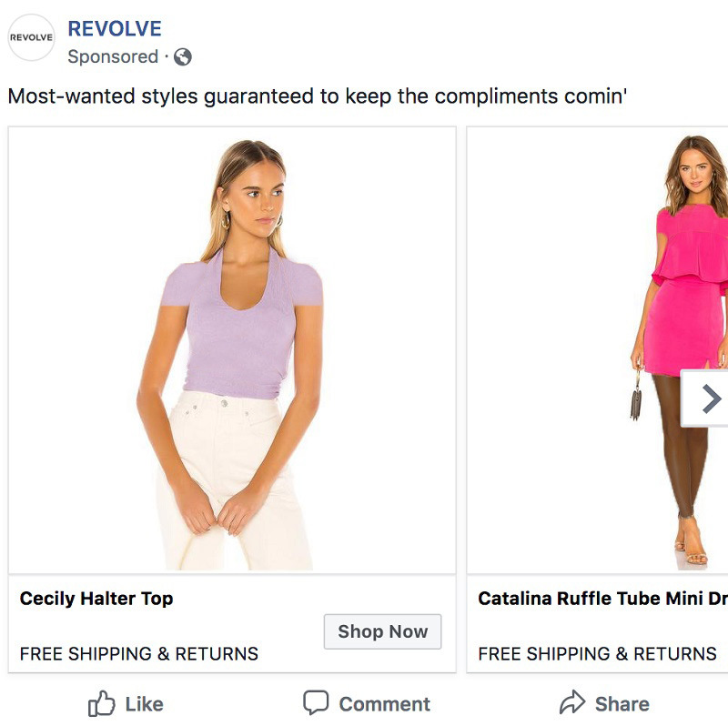Click FREE SHIPPING & RETURNS under the Catalina dress
Viewport: 728px width, 726px height.
click(597, 653)
